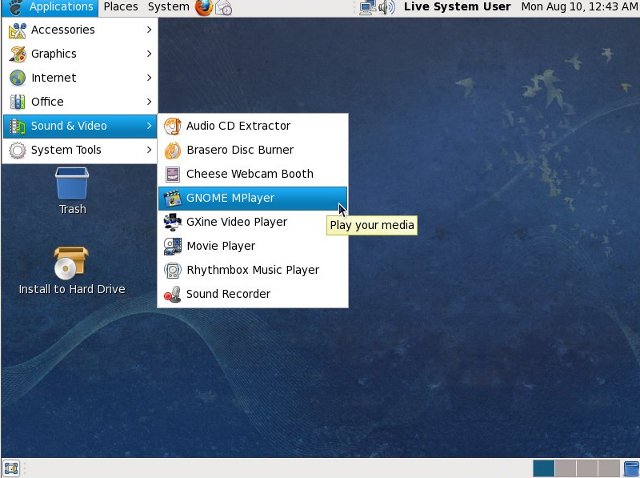Expand the Accessories submenu arrow
Screen dimensions: 640x478
coord(149,30)
